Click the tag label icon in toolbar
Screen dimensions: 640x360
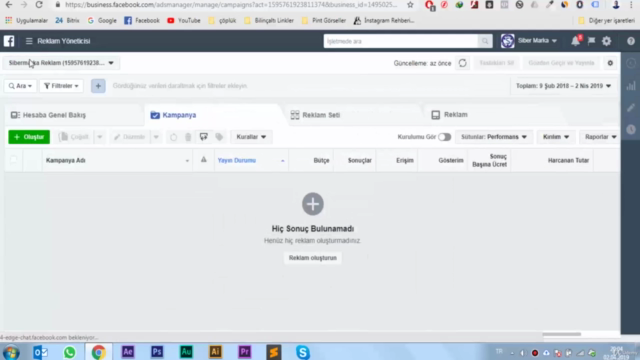coord(219,137)
